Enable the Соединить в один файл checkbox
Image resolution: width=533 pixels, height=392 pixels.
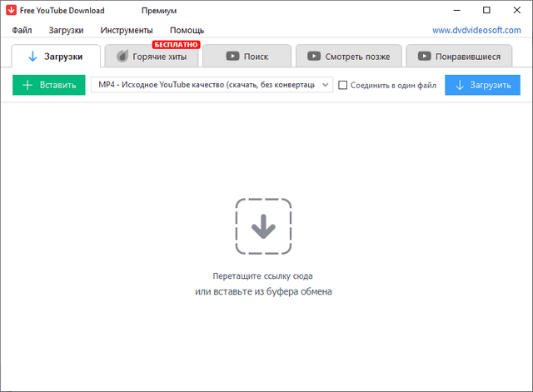[x=342, y=85]
